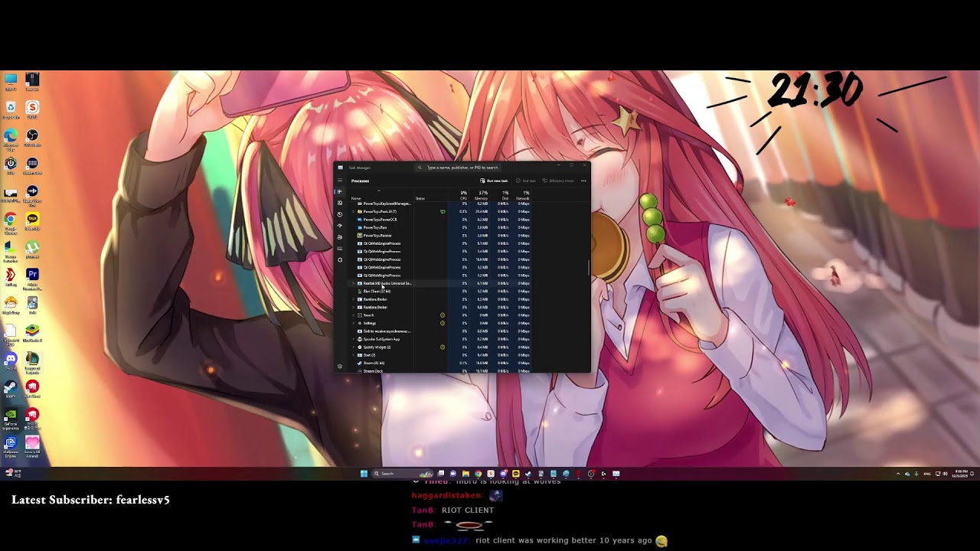Select the PowerToys.Runner process row
The image size is (980, 551).
(x=440, y=236)
